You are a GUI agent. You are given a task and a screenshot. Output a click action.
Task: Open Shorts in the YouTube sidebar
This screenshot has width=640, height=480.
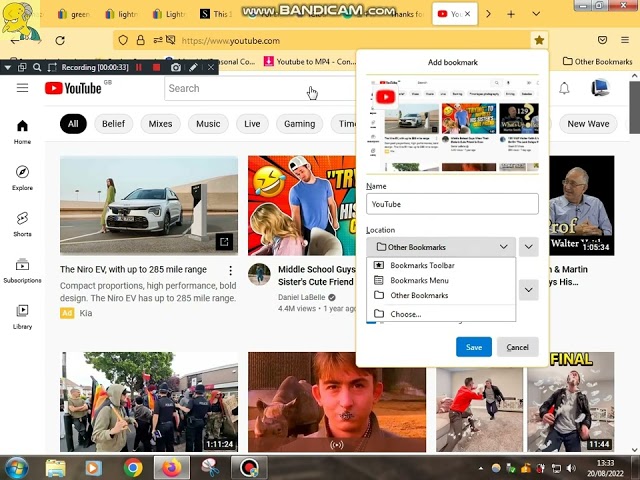[x=22, y=224]
